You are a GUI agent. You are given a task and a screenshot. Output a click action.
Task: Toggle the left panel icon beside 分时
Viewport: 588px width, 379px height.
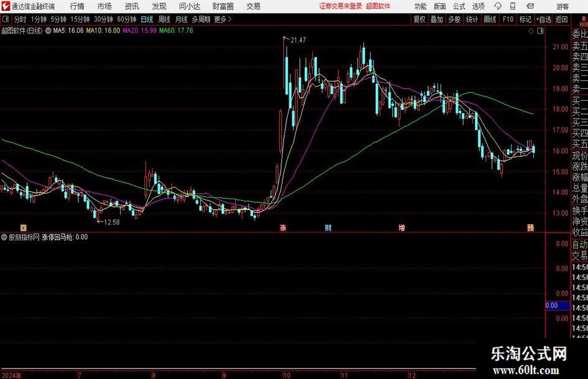pyautogui.click(x=5, y=19)
